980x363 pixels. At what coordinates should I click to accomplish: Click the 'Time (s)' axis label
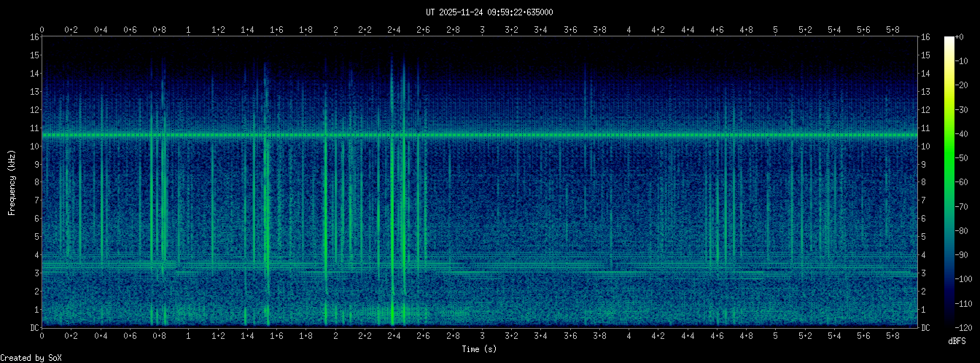[x=481, y=350]
